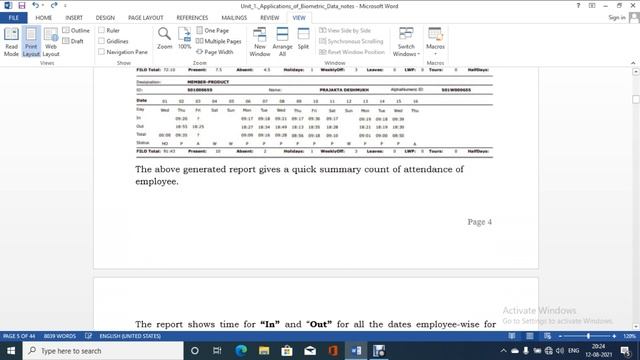
Task: Open the REVIEW tab
Action: click(269, 18)
